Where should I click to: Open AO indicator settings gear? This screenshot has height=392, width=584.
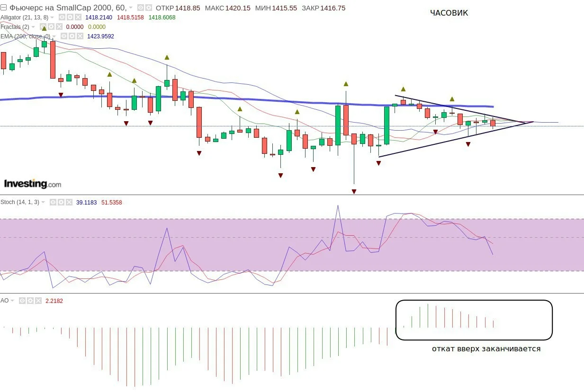pos(30,301)
